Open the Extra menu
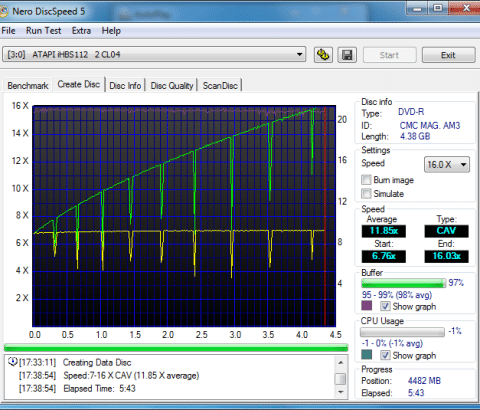The height and width of the screenshot is (410, 480). coord(81,31)
